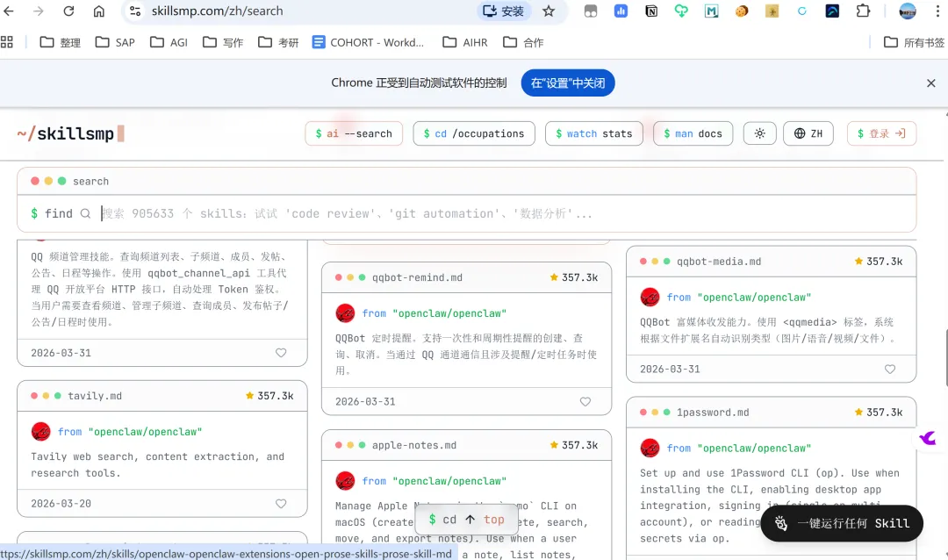Open the apps grid in bookmarks bar
This screenshot has width=948, height=560.
pos(7,42)
